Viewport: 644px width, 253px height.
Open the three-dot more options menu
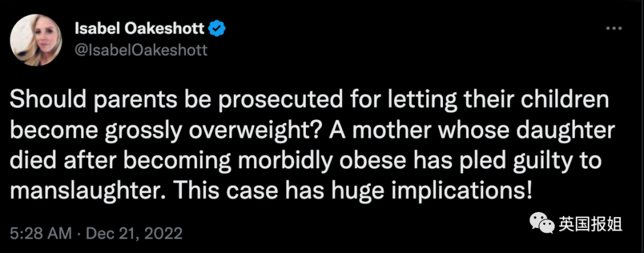pos(614,28)
